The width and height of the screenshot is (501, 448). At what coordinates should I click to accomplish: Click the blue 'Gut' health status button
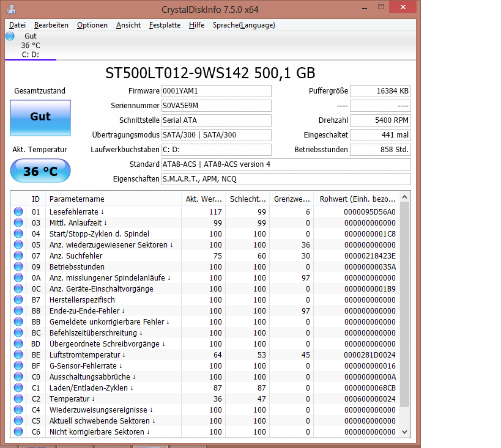pyautogui.click(x=40, y=118)
